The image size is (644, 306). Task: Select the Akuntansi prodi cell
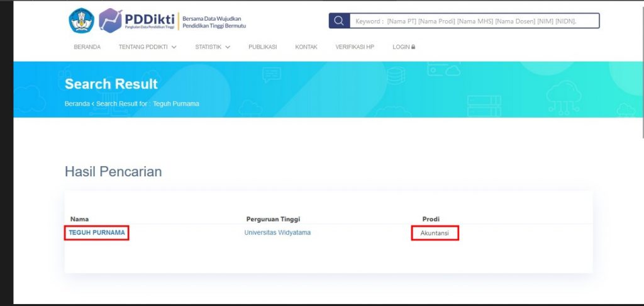coord(435,233)
